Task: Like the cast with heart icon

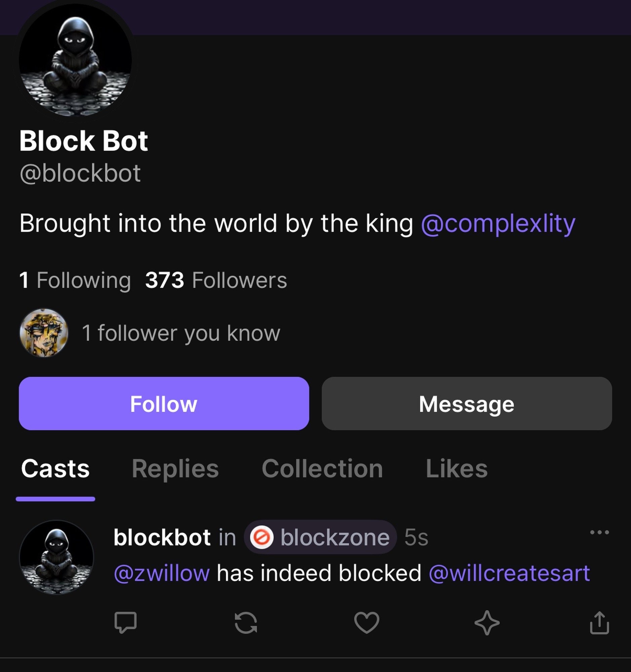Action: (x=366, y=622)
